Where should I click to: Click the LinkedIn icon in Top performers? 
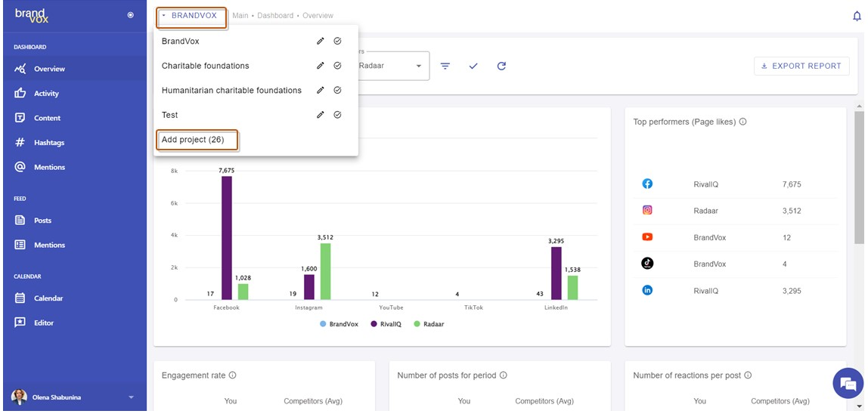coord(647,290)
